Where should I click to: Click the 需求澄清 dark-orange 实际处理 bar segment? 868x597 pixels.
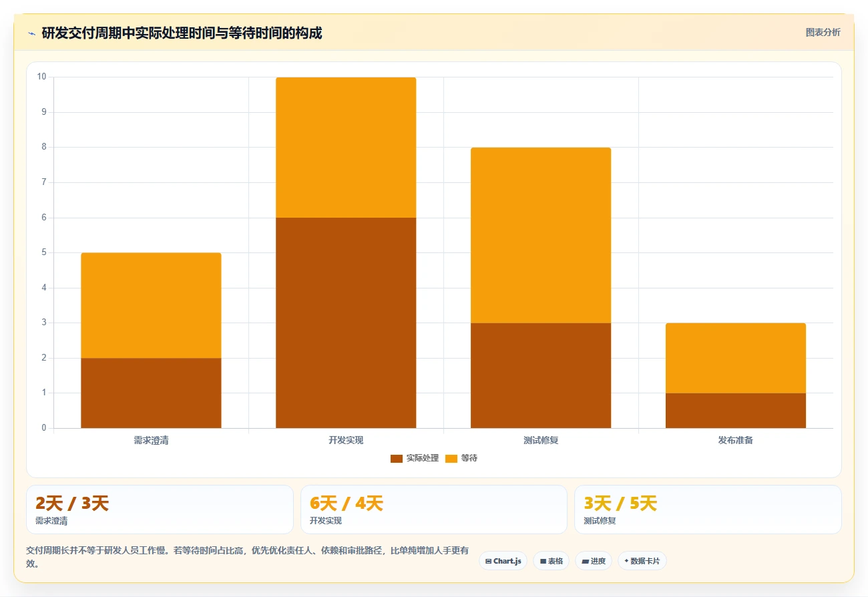click(x=151, y=393)
